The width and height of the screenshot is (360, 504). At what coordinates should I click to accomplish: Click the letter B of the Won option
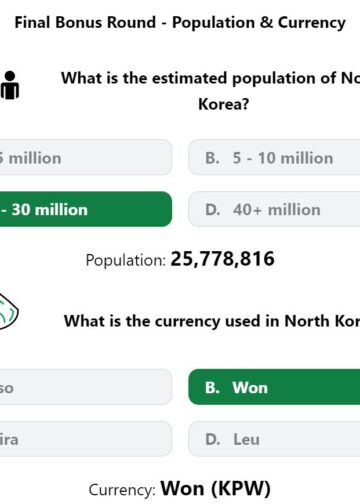coord(212,388)
